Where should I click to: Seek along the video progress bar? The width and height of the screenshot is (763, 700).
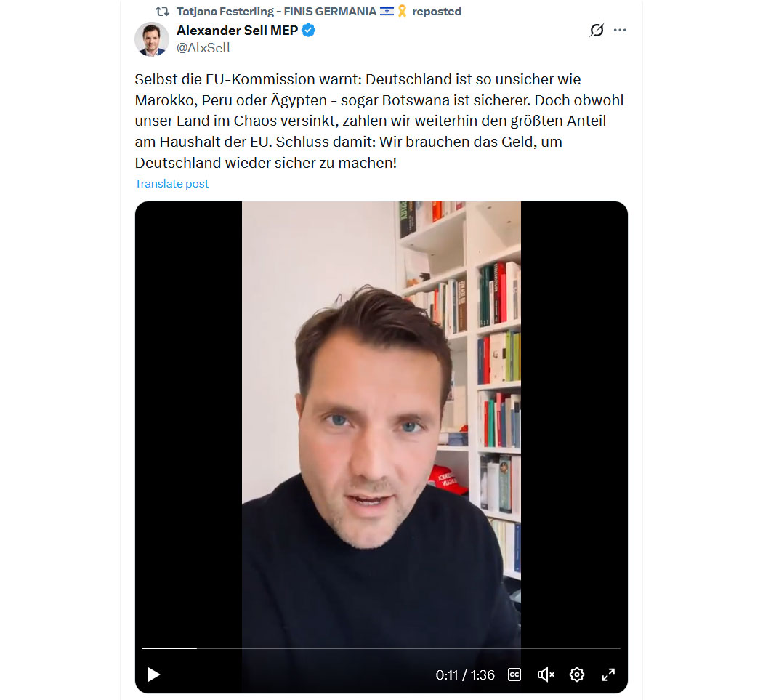point(381,648)
